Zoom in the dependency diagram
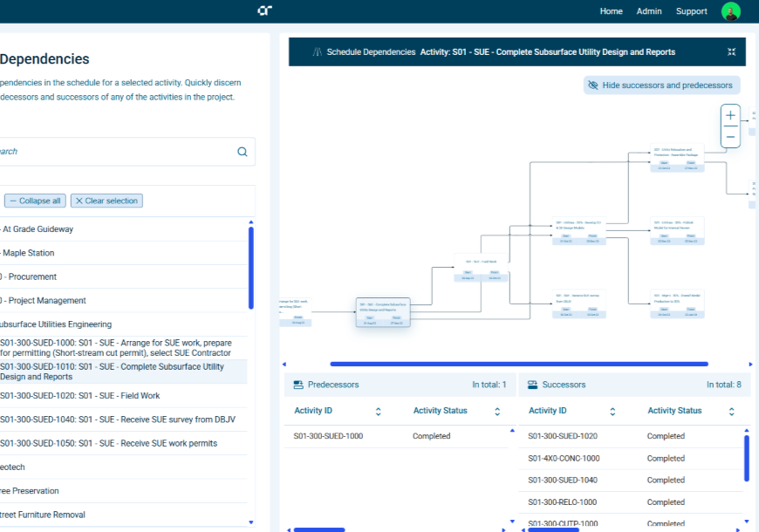 click(x=730, y=115)
